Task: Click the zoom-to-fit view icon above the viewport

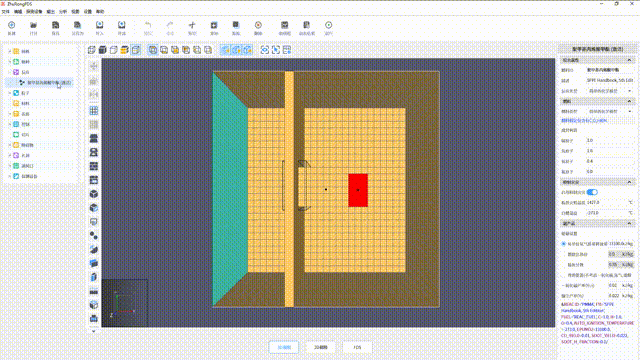Action: click(265, 50)
